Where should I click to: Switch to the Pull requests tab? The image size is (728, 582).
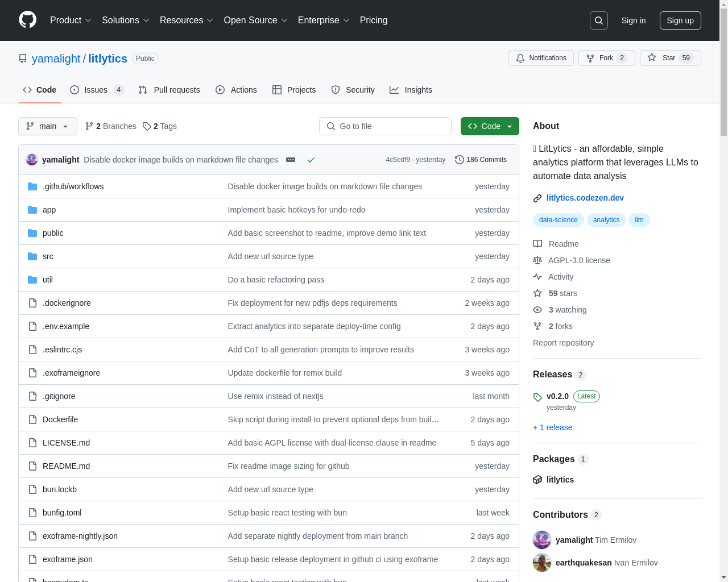click(169, 90)
